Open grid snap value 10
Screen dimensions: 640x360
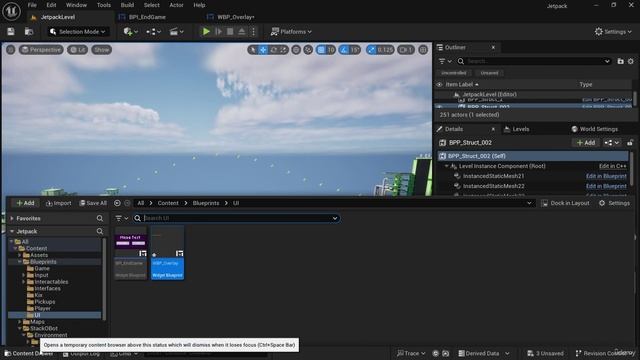tap(331, 50)
